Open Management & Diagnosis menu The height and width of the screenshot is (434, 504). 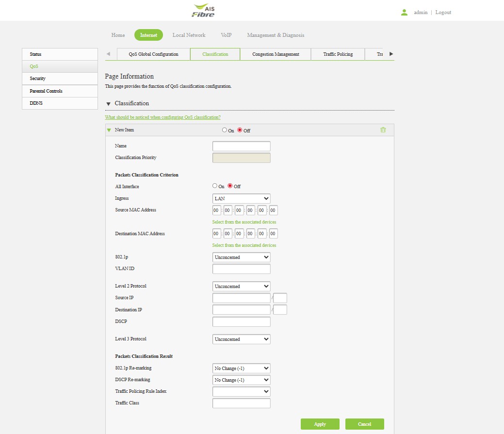point(276,35)
